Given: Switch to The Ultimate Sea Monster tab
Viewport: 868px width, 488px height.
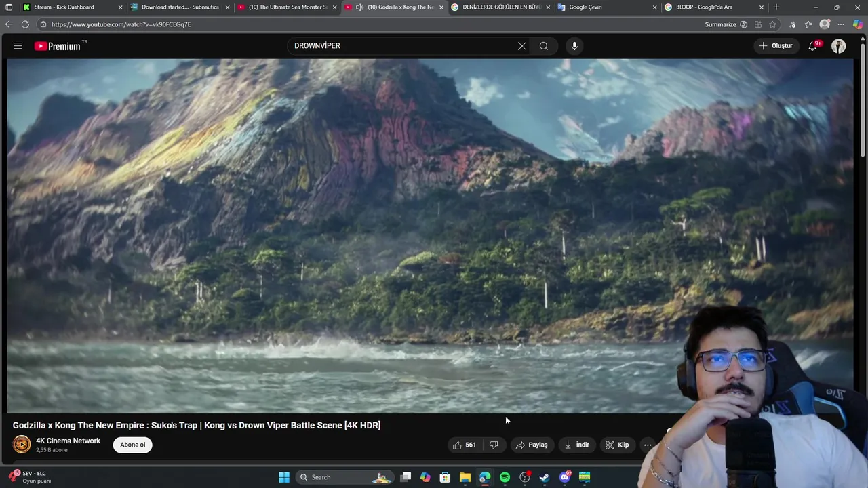Looking at the screenshot, I should (x=288, y=7).
